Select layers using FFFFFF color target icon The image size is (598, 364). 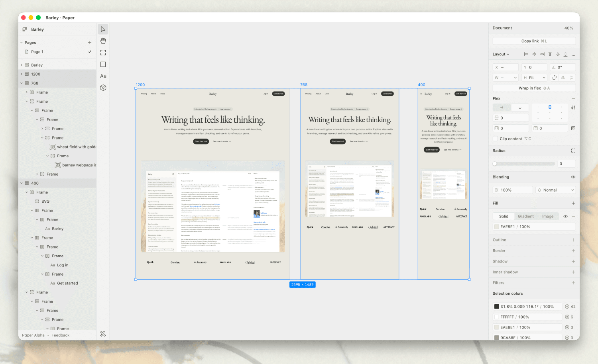click(x=567, y=317)
